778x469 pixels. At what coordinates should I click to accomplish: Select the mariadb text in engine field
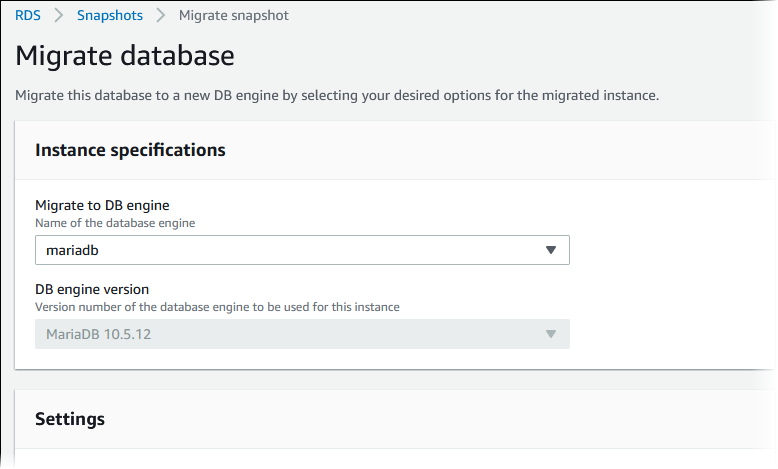[x=72, y=250]
